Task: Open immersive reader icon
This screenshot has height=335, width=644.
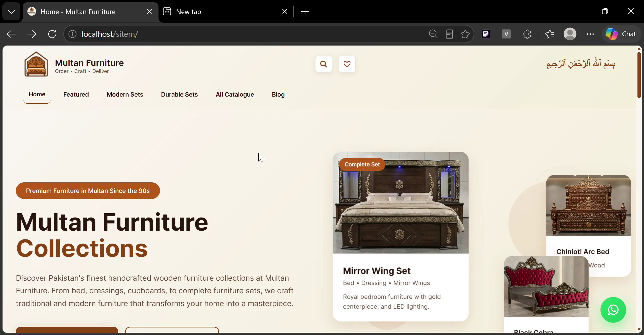Action: coord(449,34)
